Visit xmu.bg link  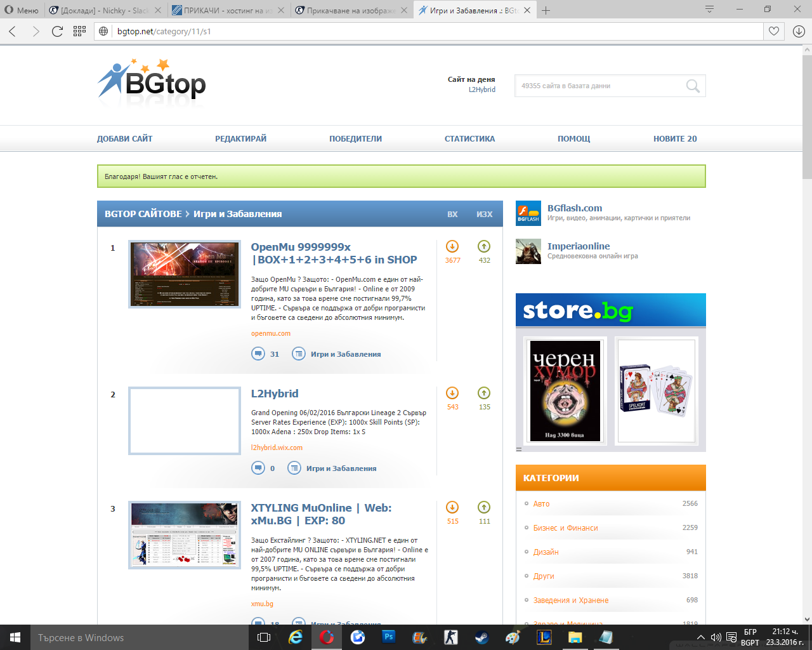[262, 604]
